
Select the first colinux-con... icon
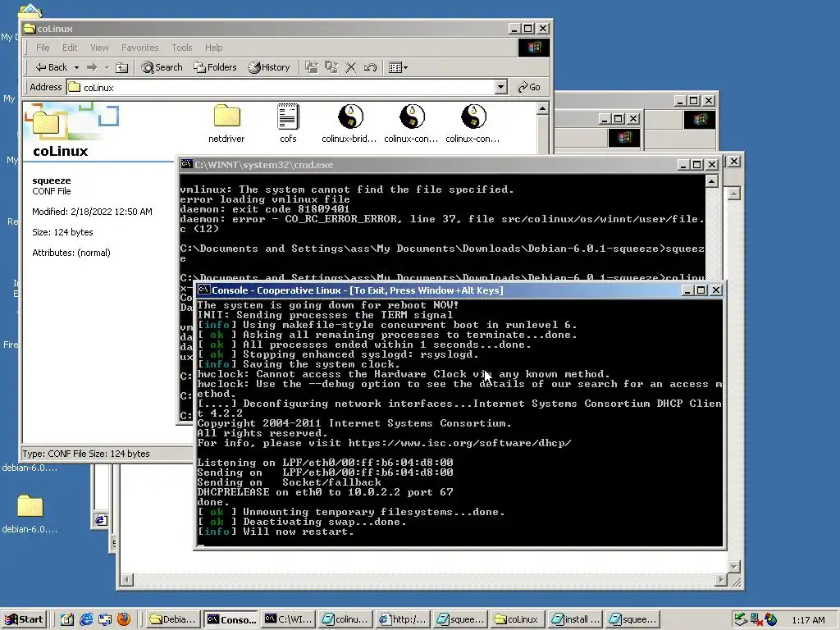[x=412, y=124]
